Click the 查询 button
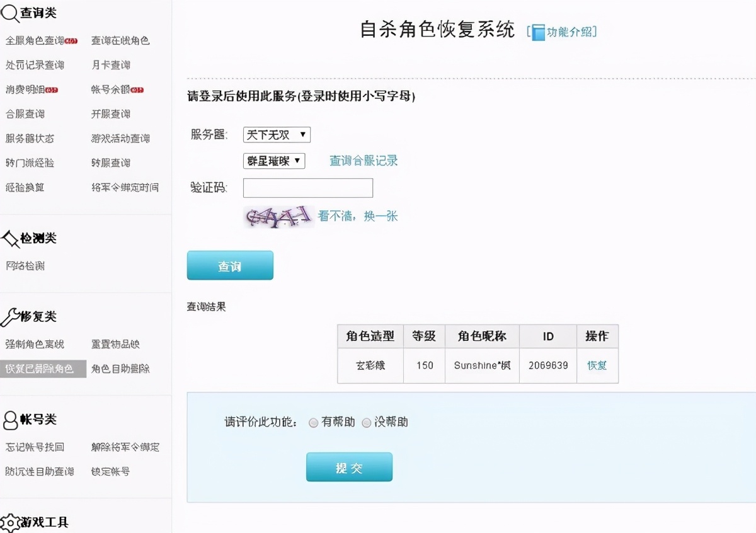This screenshot has width=756, height=533. pos(229,265)
